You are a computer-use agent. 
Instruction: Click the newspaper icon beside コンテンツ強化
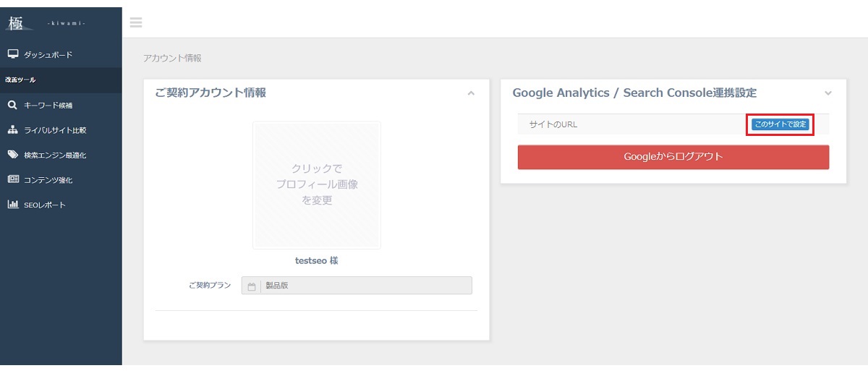coord(12,179)
